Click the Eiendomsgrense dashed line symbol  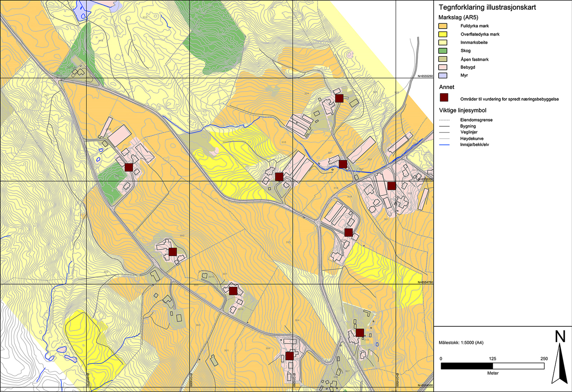[444, 120]
